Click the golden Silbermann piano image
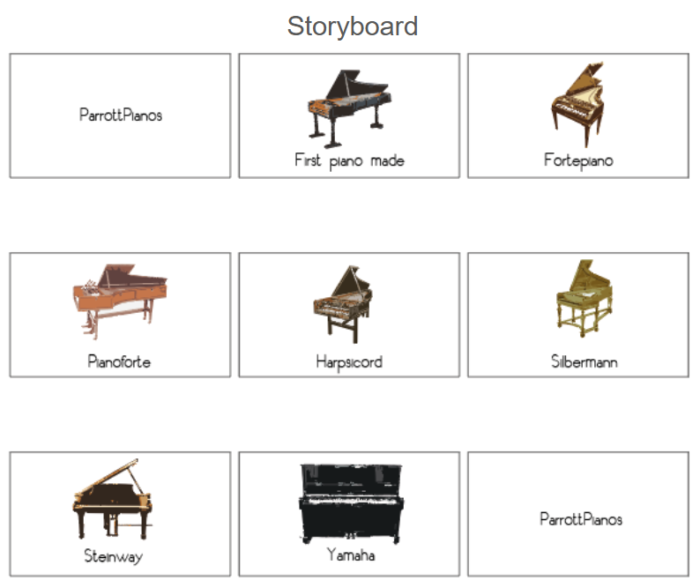 click(584, 298)
